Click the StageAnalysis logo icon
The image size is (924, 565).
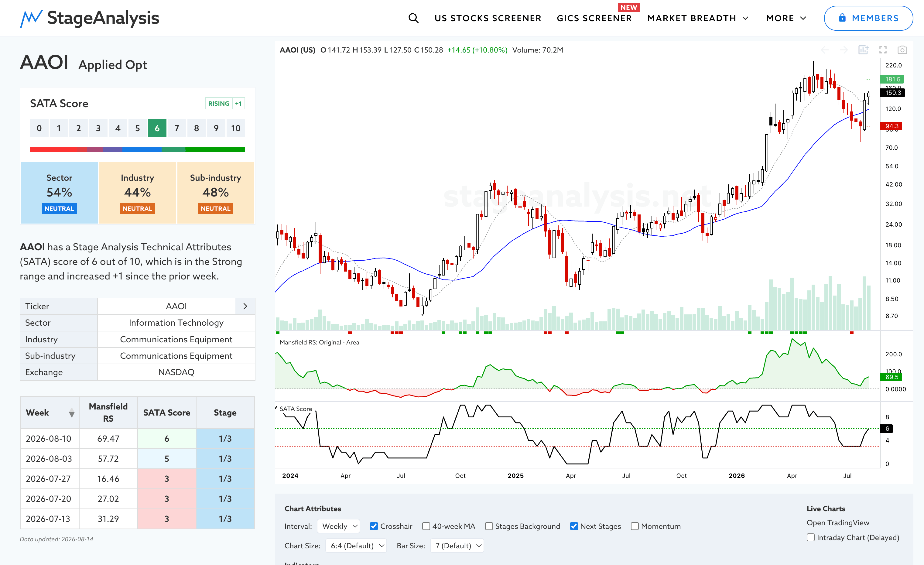31,18
